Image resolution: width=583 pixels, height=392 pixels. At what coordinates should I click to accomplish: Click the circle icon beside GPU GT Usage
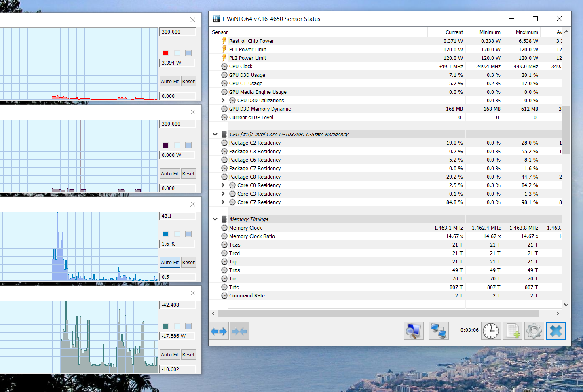coord(224,83)
